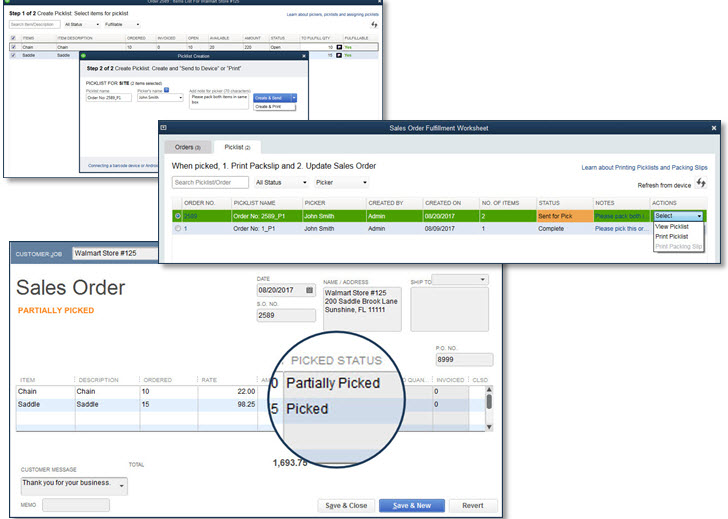Screen dimensions: 728x519
Task: Click the P.O. No. field showing 8999
Action: coord(464,359)
